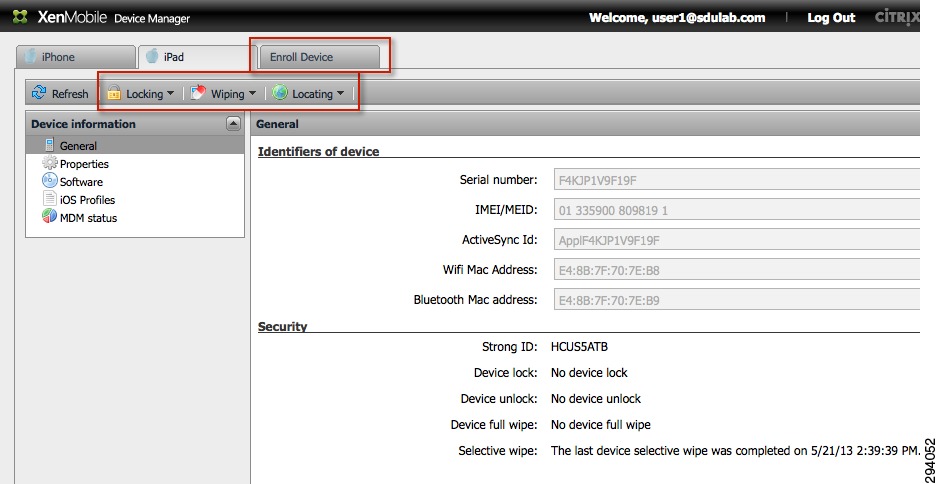Click the Log Out link
936x484 pixels.
pyautogui.click(x=831, y=18)
